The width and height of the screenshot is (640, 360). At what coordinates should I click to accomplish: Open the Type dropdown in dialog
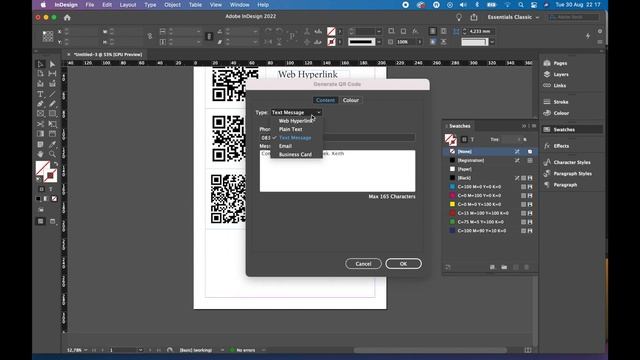(x=296, y=112)
